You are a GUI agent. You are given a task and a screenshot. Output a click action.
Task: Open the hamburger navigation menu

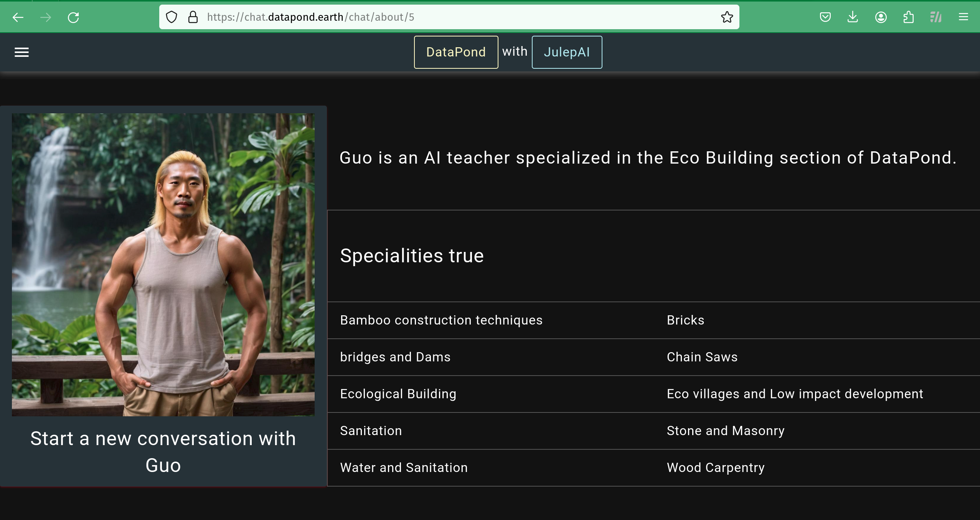[21, 52]
